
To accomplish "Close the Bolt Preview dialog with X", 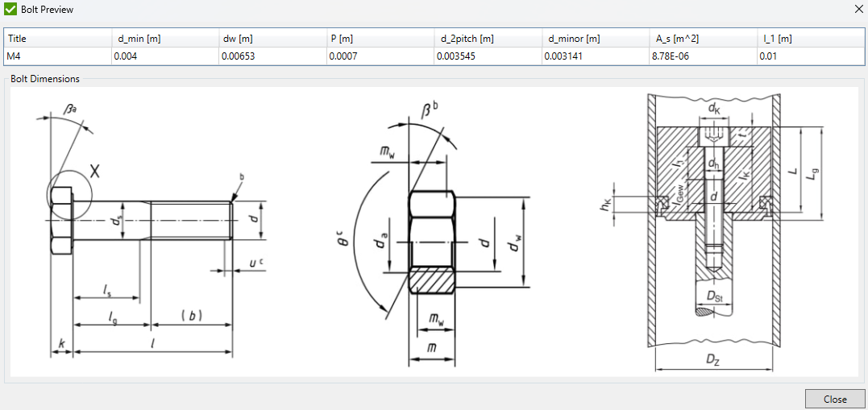I will click(858, 9).
